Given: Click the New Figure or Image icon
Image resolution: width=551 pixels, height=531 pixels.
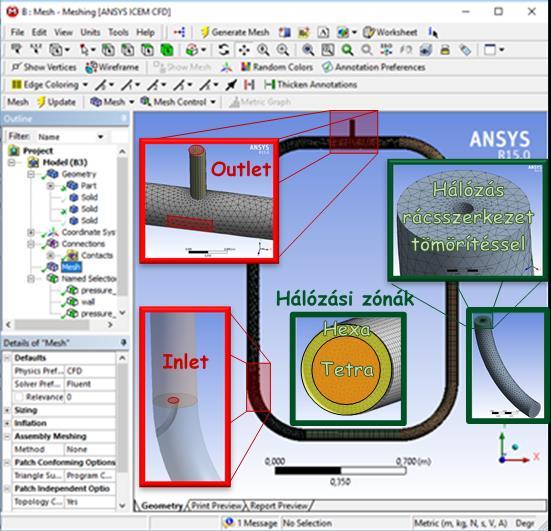Looking at the screenshot, I should 304,32.
